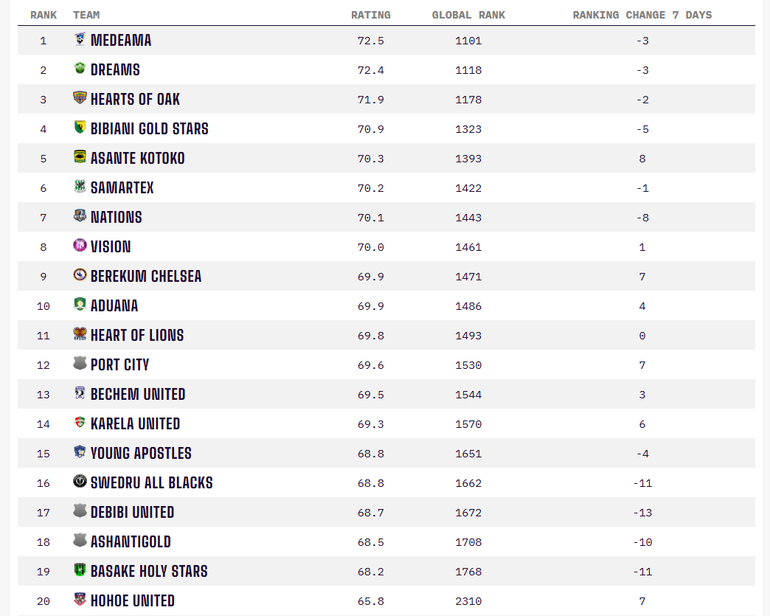Click the Port City placeholder shield icon
770x616 pixels.
point(80,363)
